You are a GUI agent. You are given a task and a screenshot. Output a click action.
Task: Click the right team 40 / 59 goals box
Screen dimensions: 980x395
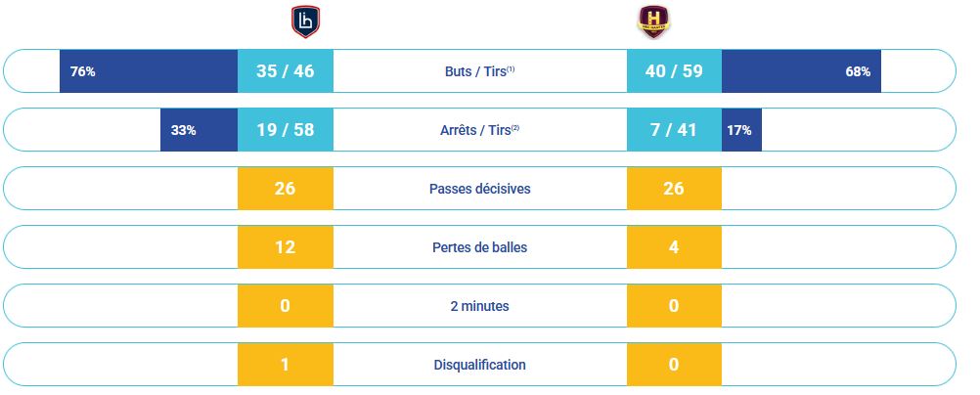(x=674, y=71)
